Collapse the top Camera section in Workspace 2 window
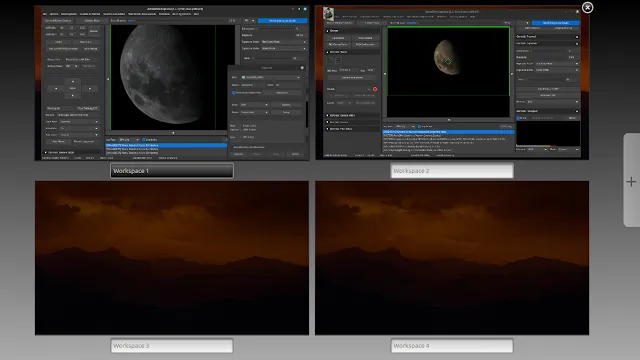640x360 pixels. point(327,31)
